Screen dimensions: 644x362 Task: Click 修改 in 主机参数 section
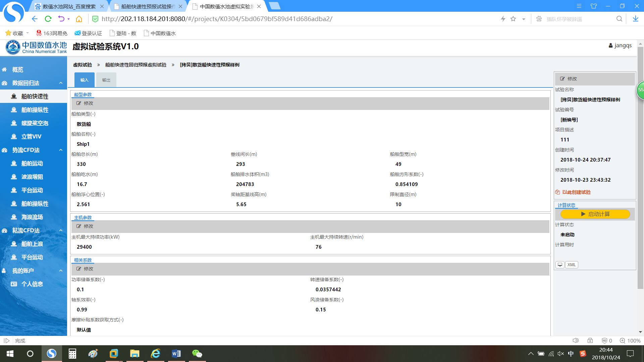tap(85, 226)
